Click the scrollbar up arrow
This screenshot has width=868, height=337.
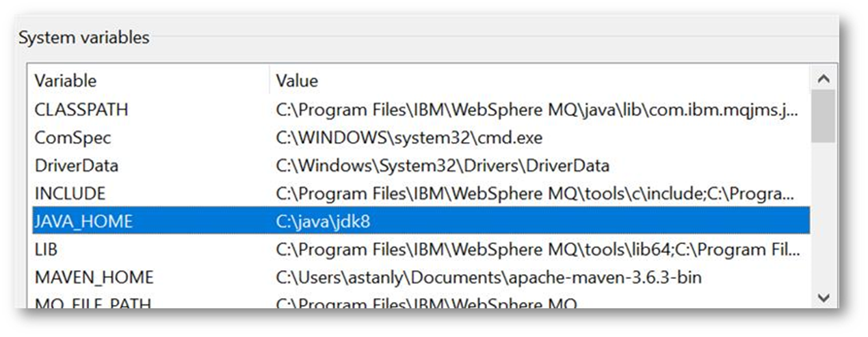pos(824,79)
